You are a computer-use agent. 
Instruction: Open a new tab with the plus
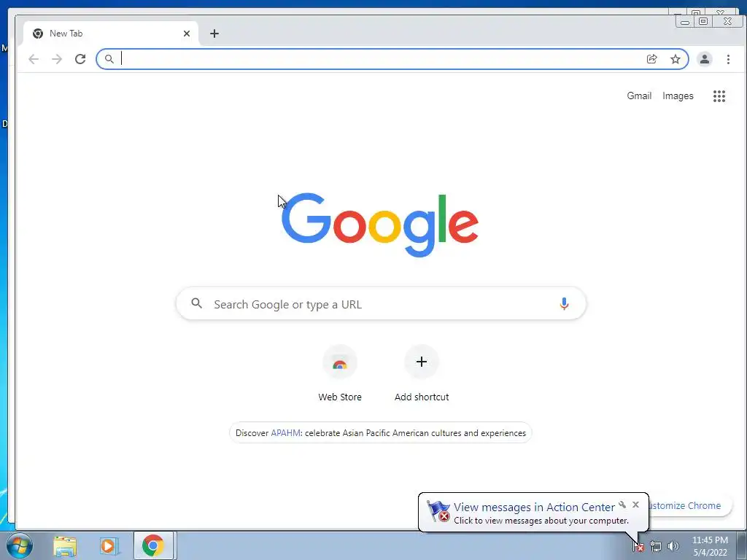click(x=214, y=34)
